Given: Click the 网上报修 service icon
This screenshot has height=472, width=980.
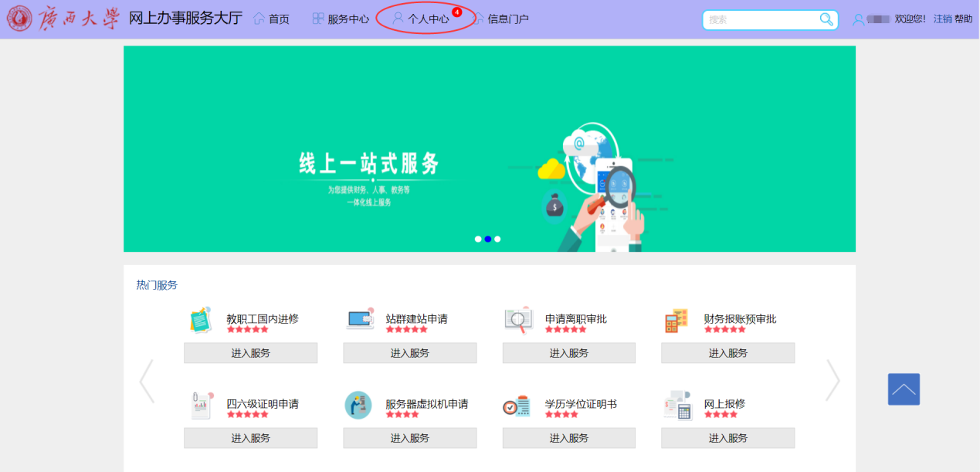Looking at the screenshot, I should 677,406.
